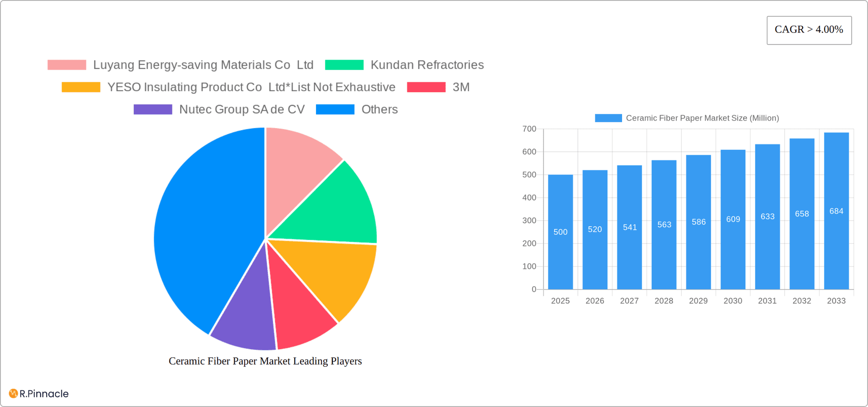Click the Ceramic Fiber Paper Market Leading Players title
This screenshot has height=407, width=868.
click(x=265, y=361)
